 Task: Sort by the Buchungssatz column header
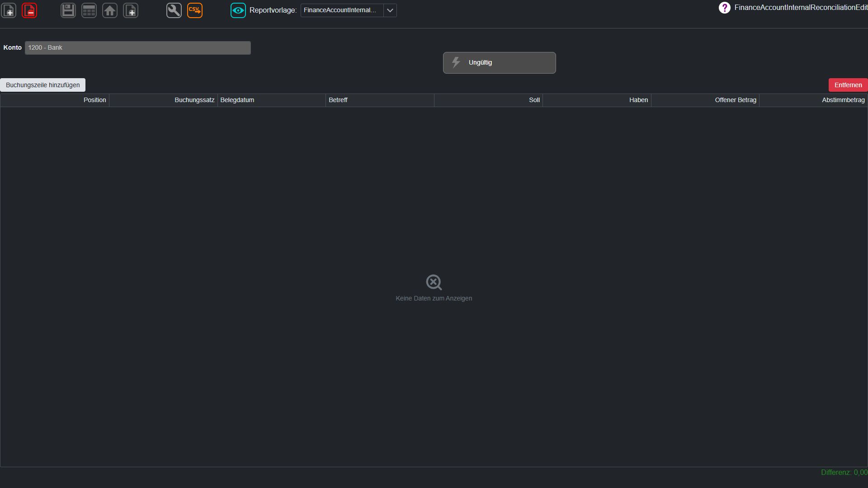pos(163,100)
